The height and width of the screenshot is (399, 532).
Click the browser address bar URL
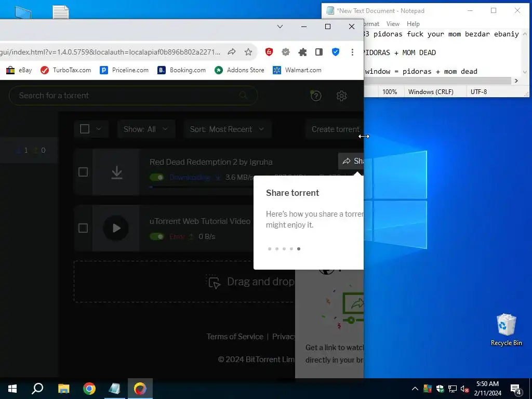coord(110,52)
